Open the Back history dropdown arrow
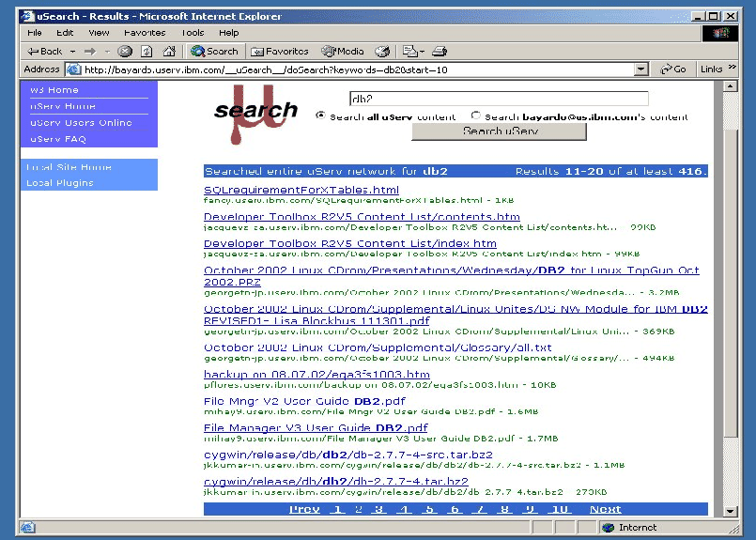Image resolution: width=756 pixels, height=540 pixels. click(x=73, y=51)
